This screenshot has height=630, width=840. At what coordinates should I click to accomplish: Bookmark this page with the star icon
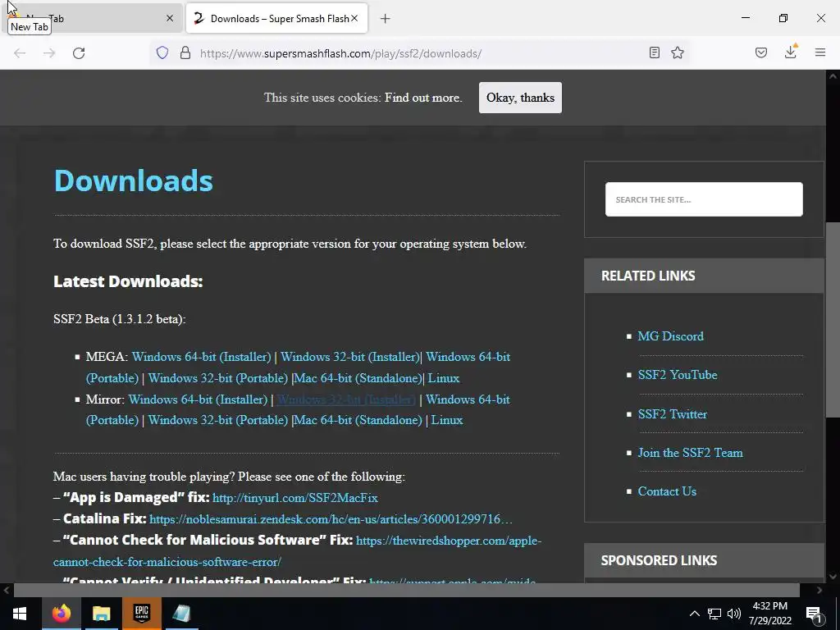pyautogui.click(x=678, y=52)
